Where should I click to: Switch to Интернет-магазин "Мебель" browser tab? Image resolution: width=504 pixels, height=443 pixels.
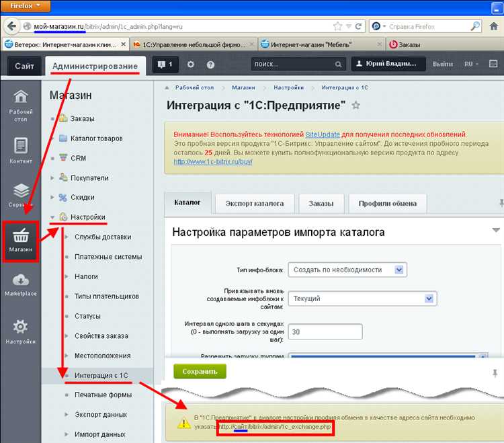click(x=321, y=44)
